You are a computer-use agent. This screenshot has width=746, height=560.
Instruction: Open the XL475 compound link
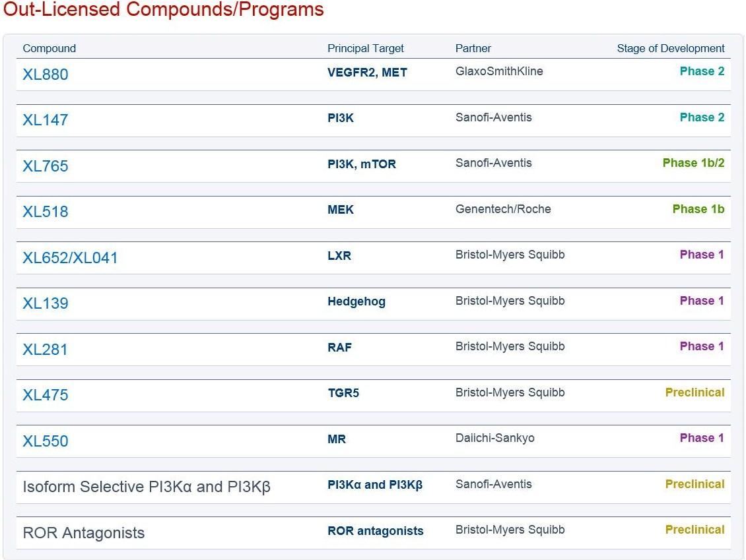coord(46,395)
